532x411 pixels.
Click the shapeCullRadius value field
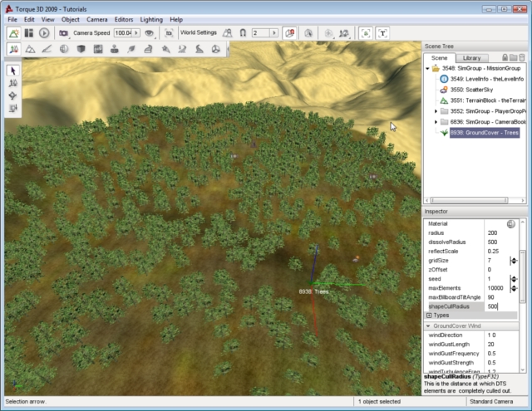click(x=497, y=306)
